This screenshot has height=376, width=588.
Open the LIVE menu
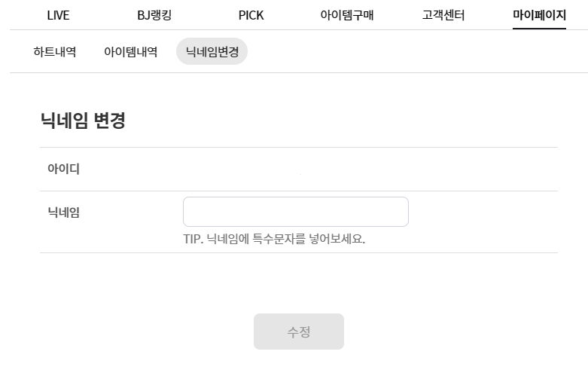pos(58,15)
